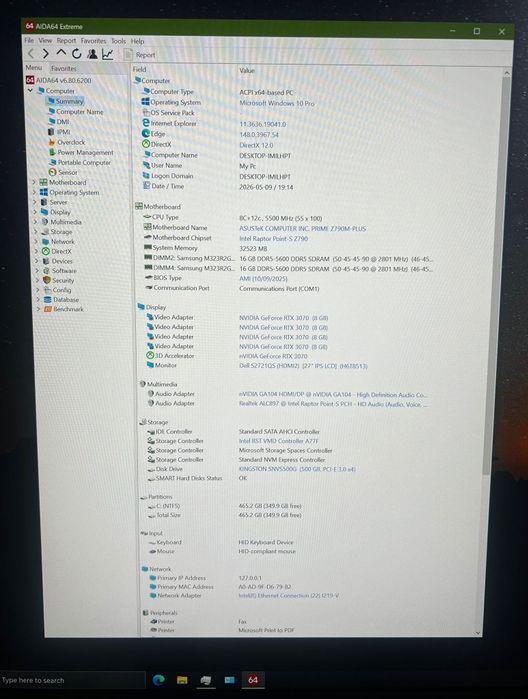Open the Overclock flame icon item

[52, 142]
